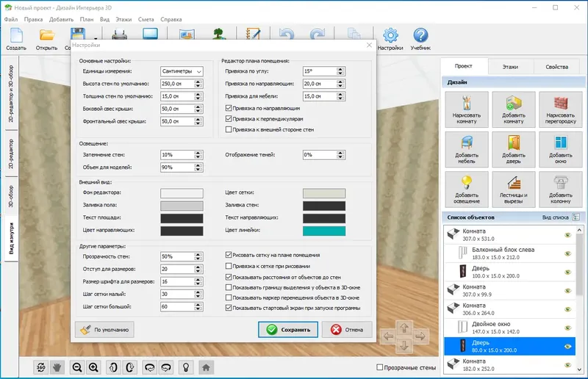Open Лестницы и вырезы tool

pyautogui.click(x=513, y=189)
